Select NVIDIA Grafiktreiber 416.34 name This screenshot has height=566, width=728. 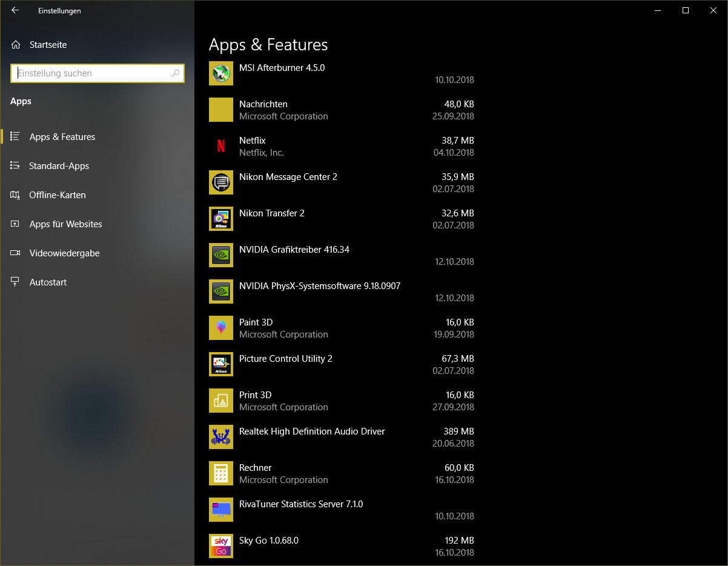(x=294, y=250)
